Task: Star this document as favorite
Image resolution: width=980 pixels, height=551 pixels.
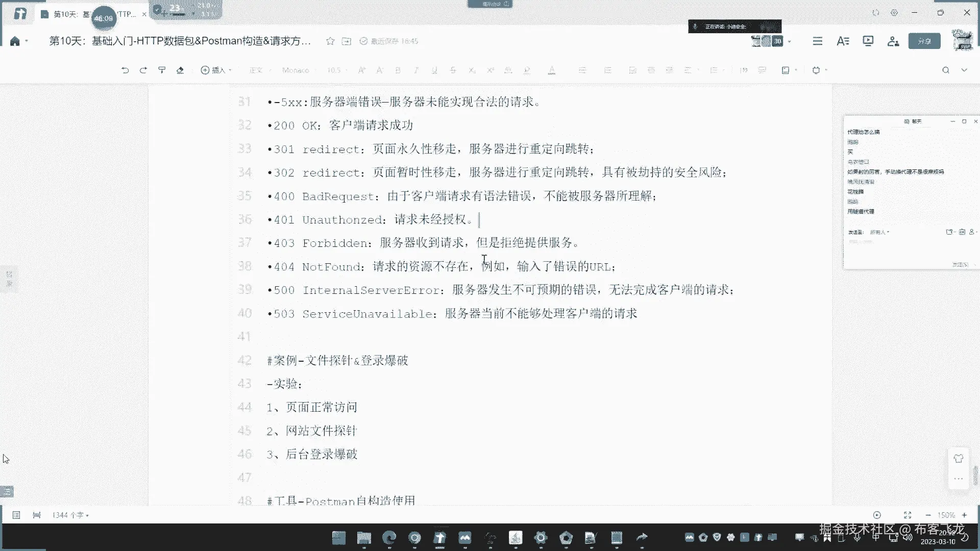Action: point(330,41)
